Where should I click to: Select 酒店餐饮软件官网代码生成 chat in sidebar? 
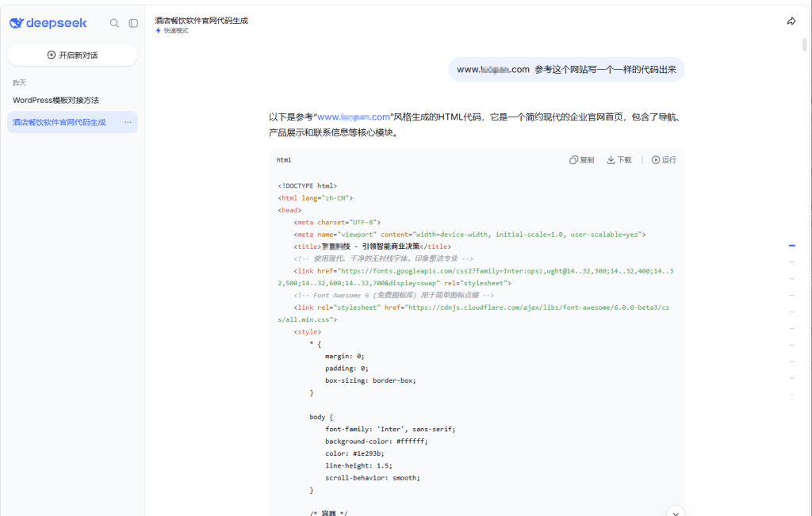[59, 123]
